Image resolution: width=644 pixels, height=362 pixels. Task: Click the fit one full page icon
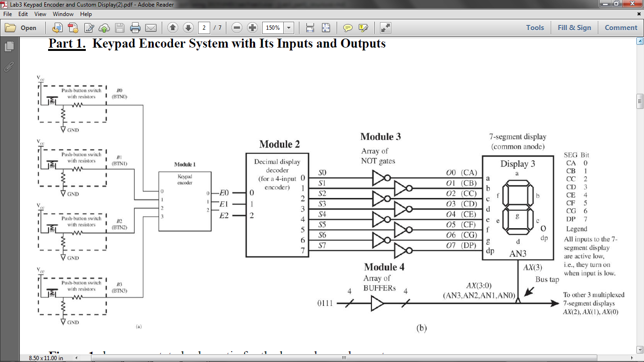(326, 28)
